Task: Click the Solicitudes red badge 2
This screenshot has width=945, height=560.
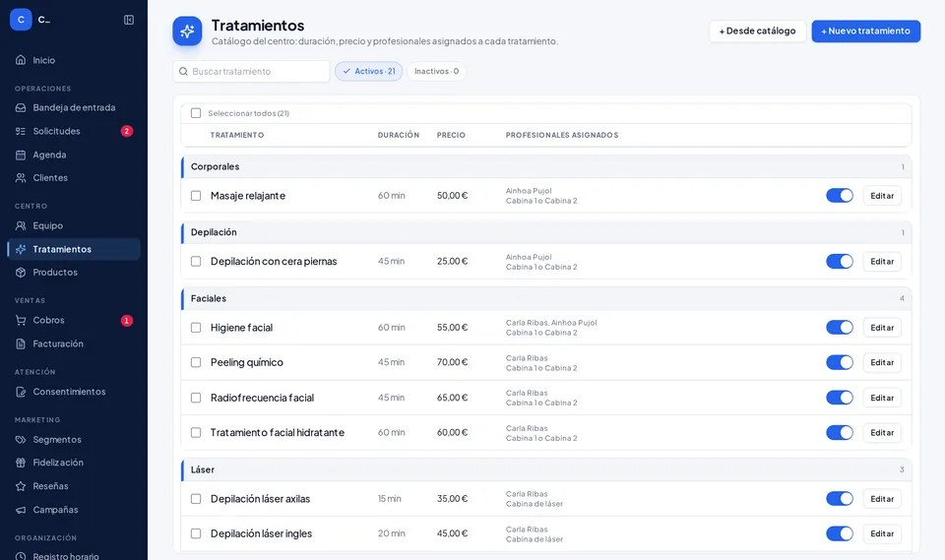Action: pos(127,131)
